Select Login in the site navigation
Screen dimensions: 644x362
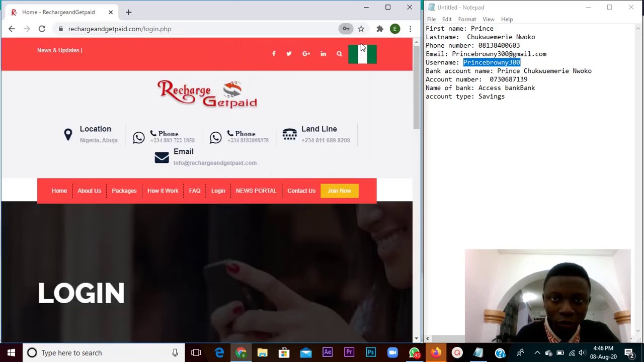[x=218, y=191]
